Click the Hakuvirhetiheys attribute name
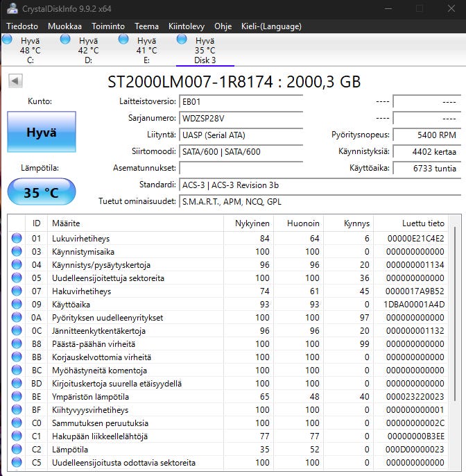Screen dimensions: 466x476 (x=82, y=291)
